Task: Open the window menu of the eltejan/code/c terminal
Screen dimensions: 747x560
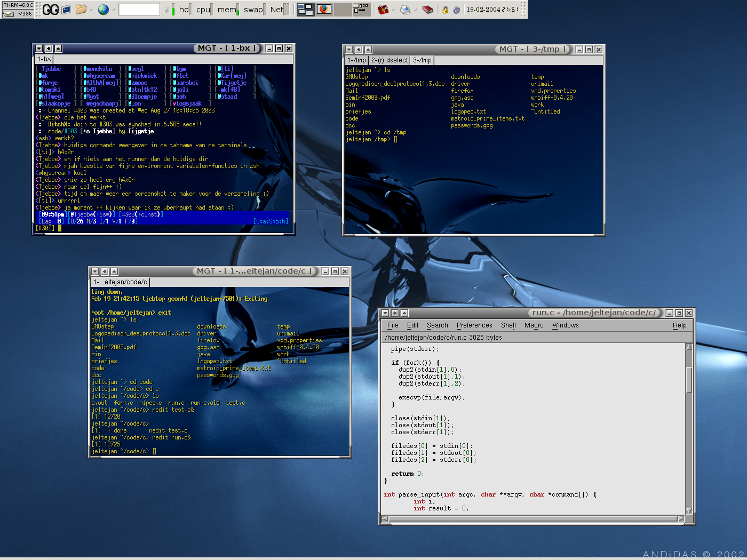Action: [x=95, y=271]
